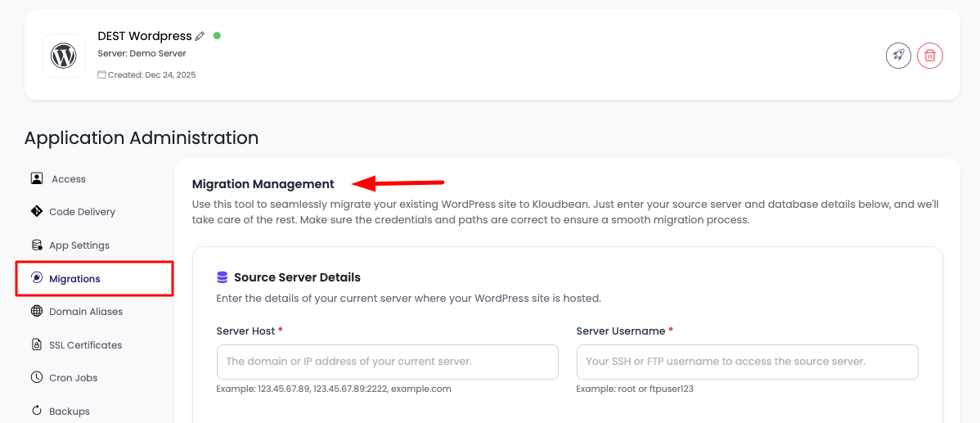Click the Access sidebar icon

coord(37,178)
